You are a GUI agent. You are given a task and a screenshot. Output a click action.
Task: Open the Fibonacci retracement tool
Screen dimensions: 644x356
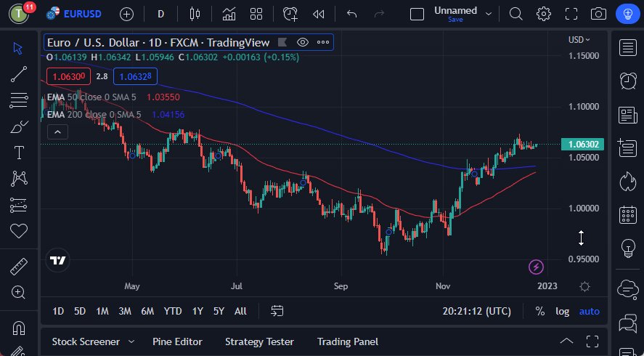(x=19, y=100)
